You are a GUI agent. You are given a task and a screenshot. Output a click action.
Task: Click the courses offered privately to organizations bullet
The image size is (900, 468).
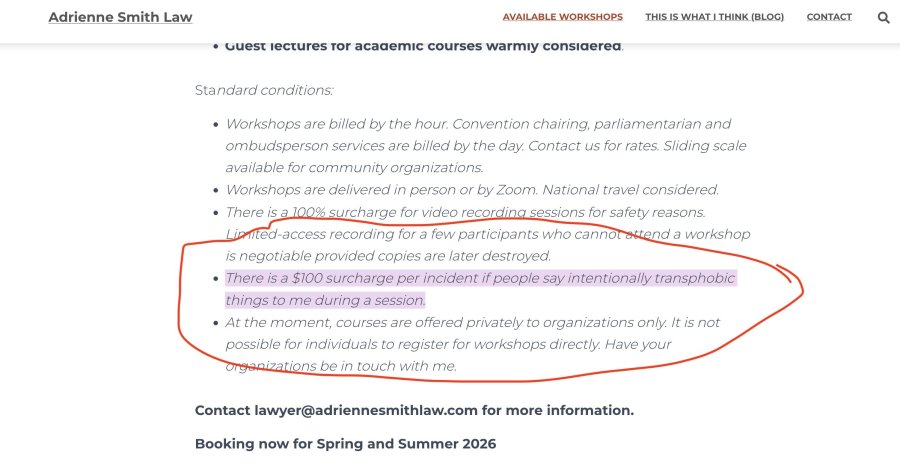(x=472, y=344)
